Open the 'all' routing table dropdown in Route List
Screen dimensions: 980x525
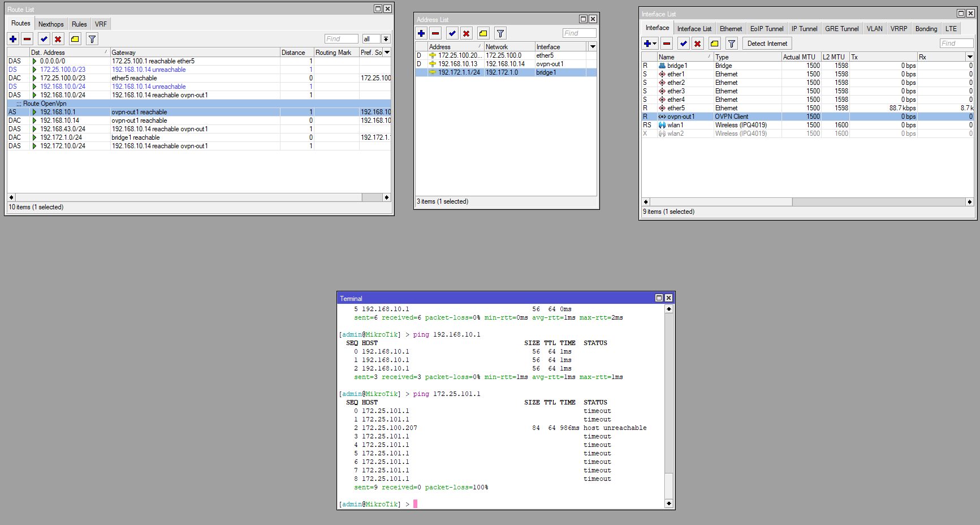[x=386, y=39]
